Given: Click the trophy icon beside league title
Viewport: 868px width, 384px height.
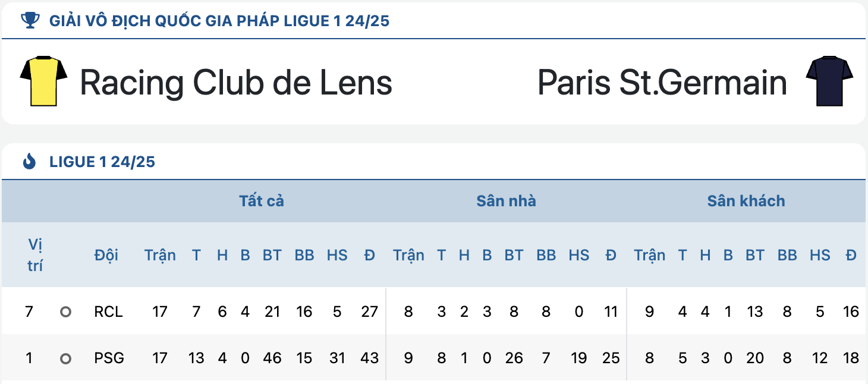Looking at the screenshot, I should pos(29,21).
